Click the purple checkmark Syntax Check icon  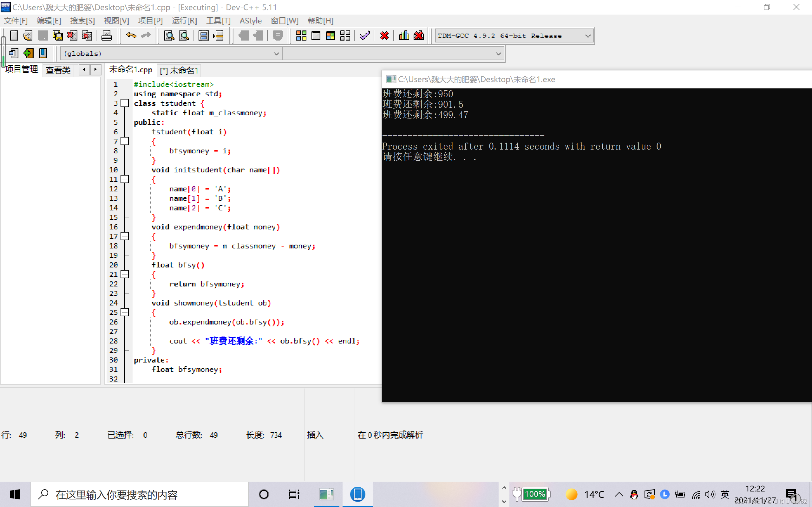[x=364, y=35]
